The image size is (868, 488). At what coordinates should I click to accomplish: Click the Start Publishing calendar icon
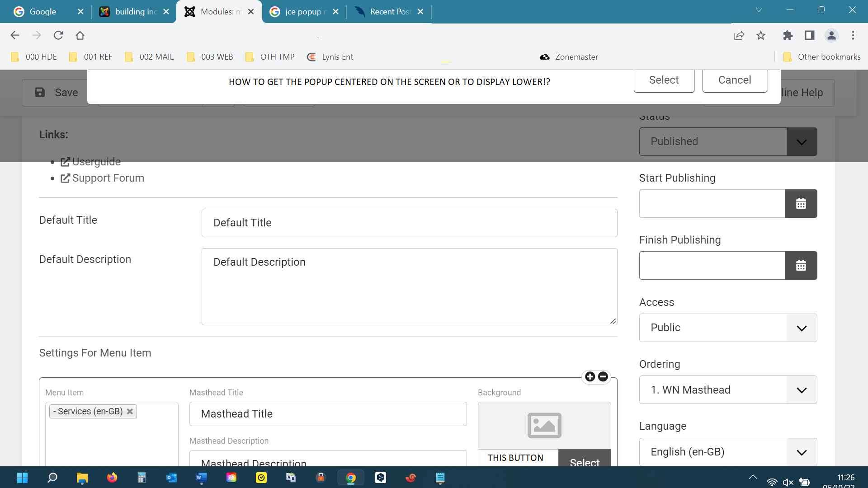801,204
